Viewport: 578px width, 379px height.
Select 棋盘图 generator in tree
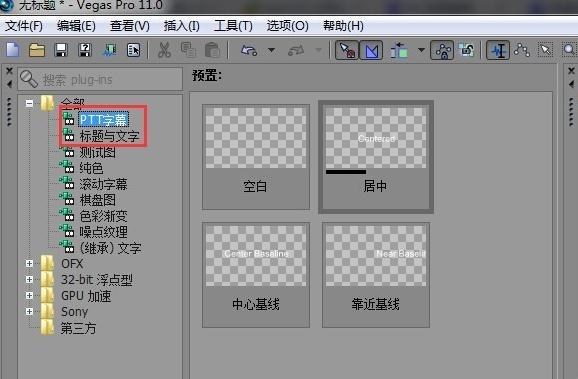point(98,200)
